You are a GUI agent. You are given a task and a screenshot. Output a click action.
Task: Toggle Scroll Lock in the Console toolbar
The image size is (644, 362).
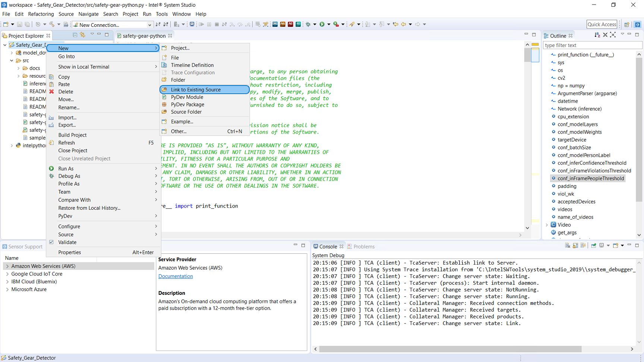pyautogui.click(x=575, y=245)
